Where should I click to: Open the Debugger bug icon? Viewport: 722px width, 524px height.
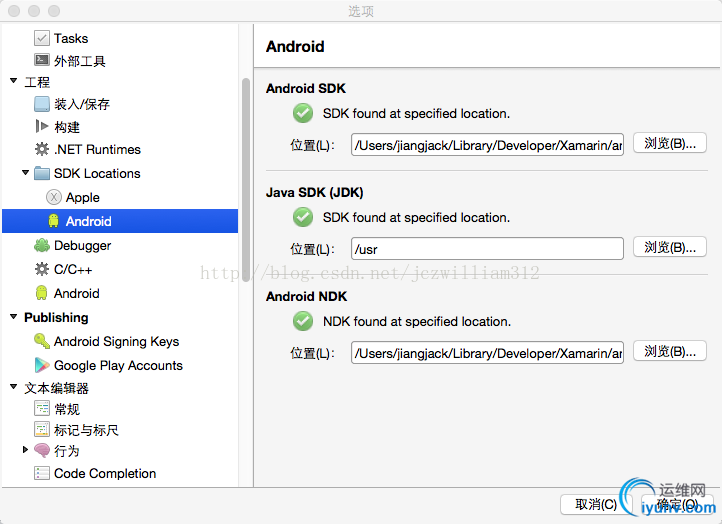[41, 245]
